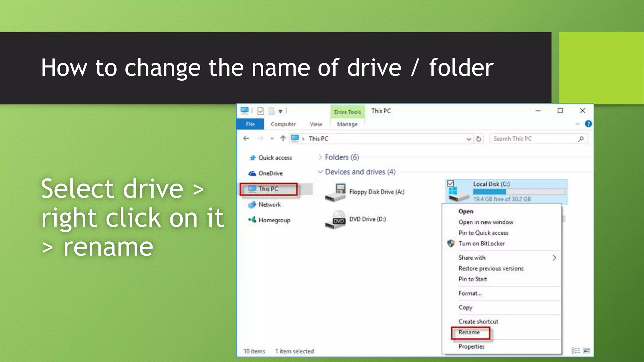Choose Format... from the context menu
Viewport: 644px width, 362px height.
(x=502, y=293)
